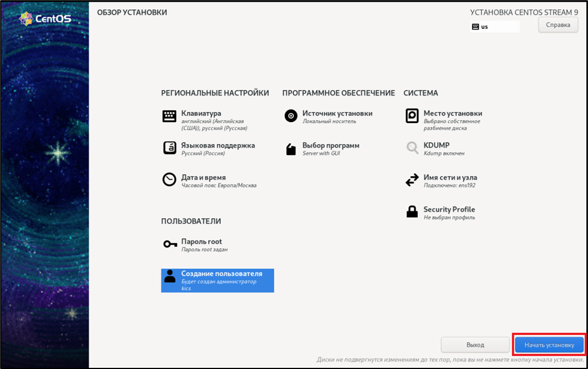Click the padlock icon for Security Profile
Screen dimensions: 588x369
click(412, 211)
